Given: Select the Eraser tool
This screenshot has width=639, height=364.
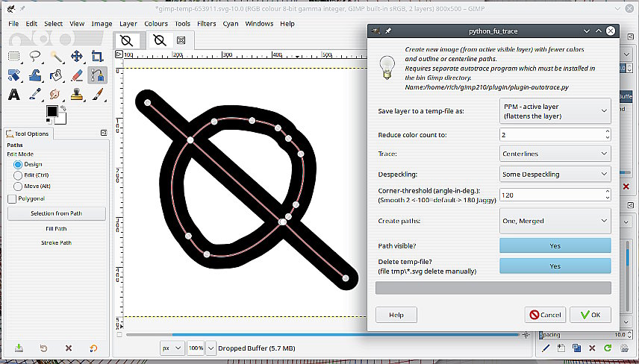Looking at the screenshot, I should (x=77, y=75).
